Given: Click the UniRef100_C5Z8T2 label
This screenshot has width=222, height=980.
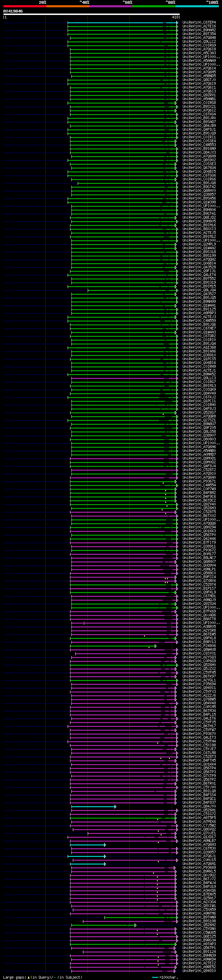Looking at the screenshot, I should 199,470.
